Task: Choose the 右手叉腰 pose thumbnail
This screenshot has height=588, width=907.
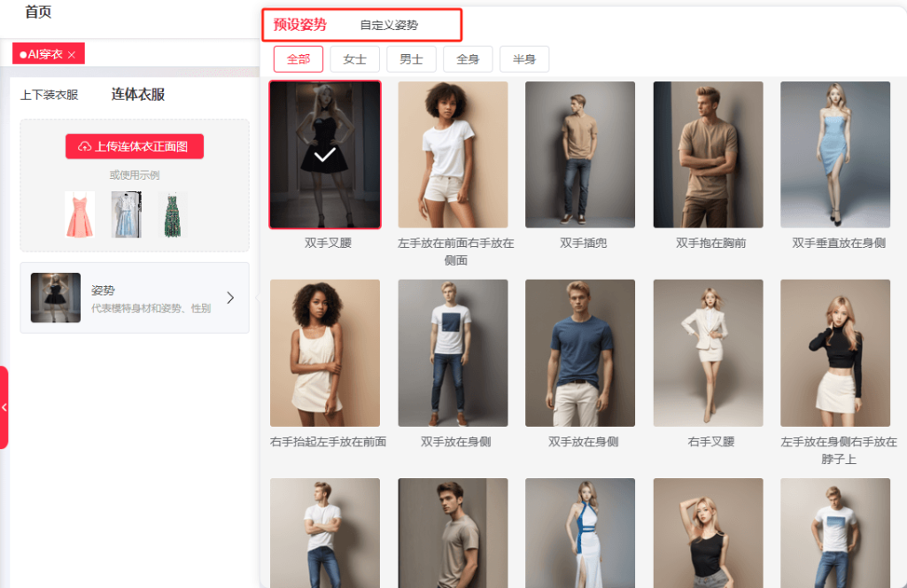Action: pyautogui.click(x=708, y=353)
